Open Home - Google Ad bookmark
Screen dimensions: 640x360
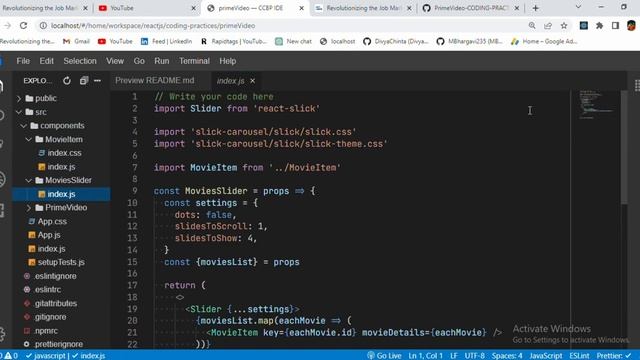[544, 41]
